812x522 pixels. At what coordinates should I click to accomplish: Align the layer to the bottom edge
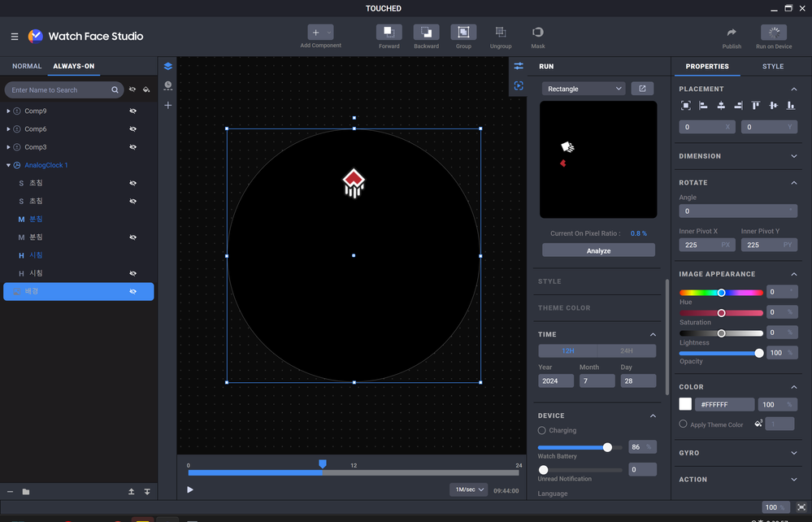pos(791,106)
